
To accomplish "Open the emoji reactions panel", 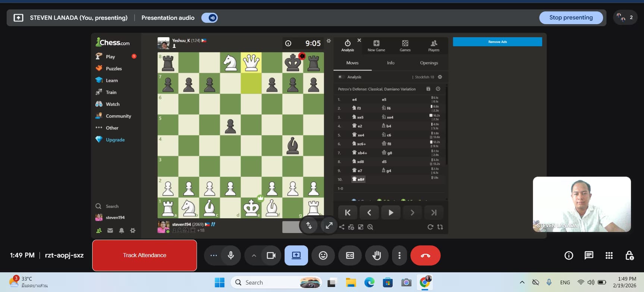I will pyautogui.click(x=323, y=256).
